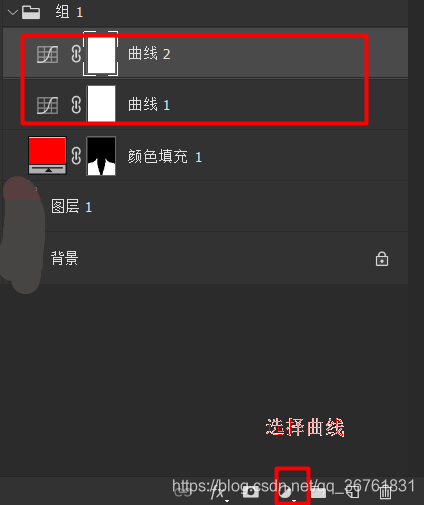This screenshot has width=424, height=505.
Task: Select the 背景 layer
Action: 205,258
